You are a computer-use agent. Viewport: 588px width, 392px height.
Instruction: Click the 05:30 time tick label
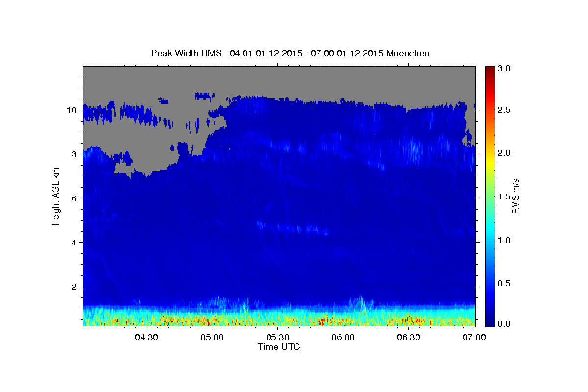[x=277, y=338]
